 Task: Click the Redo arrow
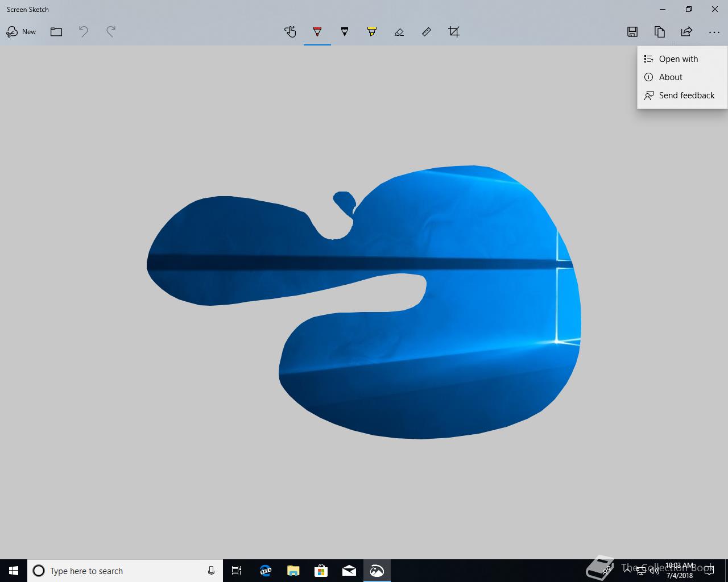coord(111,32)
